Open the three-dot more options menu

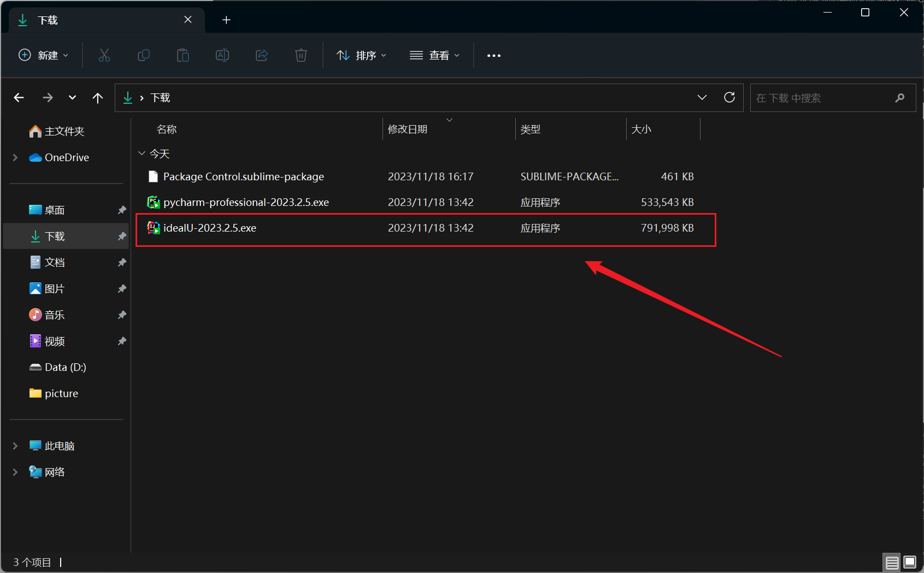tap(494, 56)
